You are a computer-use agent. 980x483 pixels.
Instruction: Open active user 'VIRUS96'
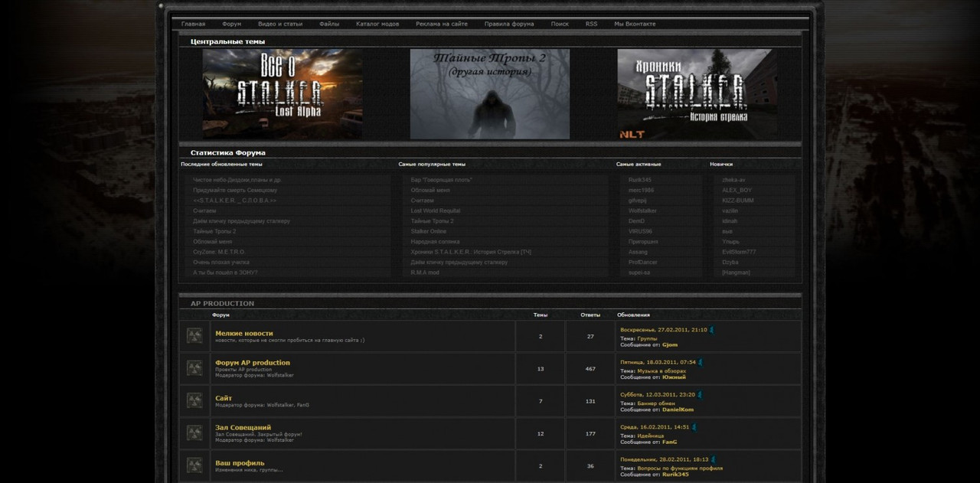[640, 231]
